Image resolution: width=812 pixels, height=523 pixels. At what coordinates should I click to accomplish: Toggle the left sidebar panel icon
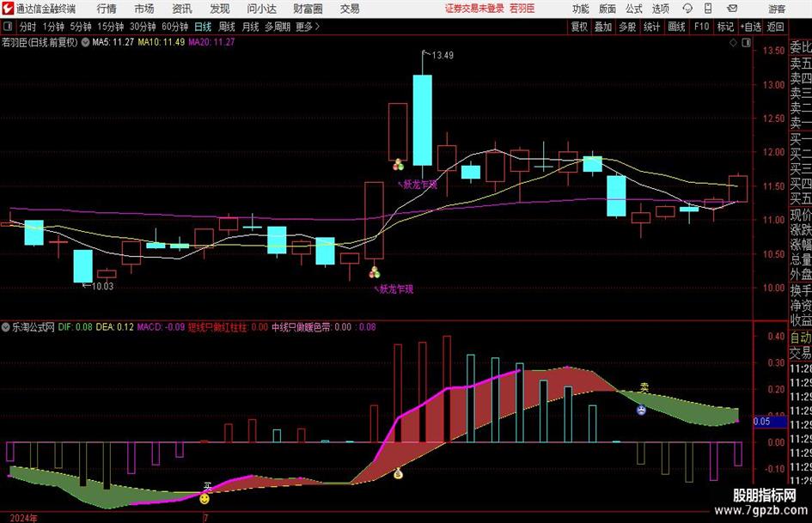pyautogui.click(x=7, y=27)
